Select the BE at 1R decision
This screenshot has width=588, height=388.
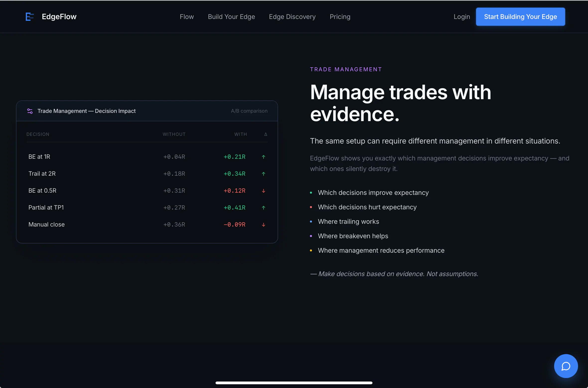pos(39,157)
